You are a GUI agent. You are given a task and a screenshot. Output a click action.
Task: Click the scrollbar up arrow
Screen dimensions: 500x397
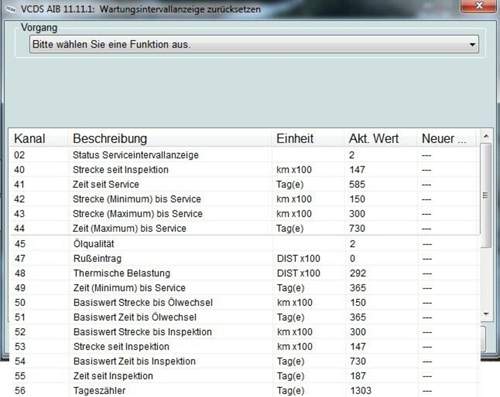click(x=486, y=136)
